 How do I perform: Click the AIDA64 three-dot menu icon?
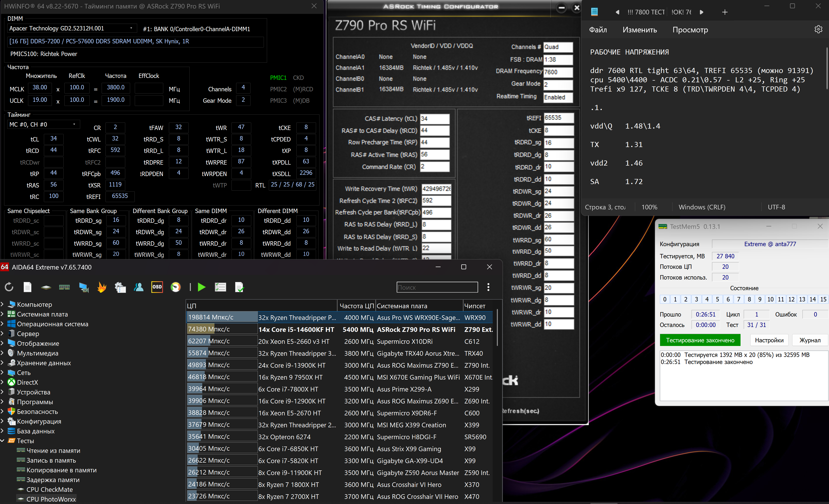tap(488, 287)
